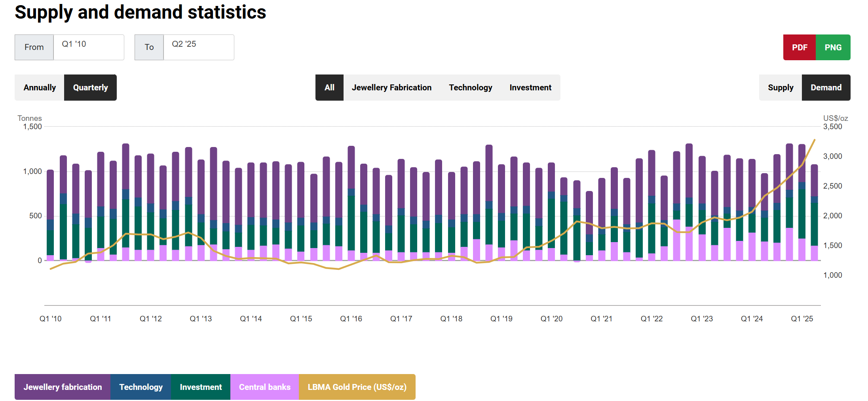Viewport: 868px width, 401px height.
Task: Click the Q1 '20 x-axis label
Action: pyautogui.click(x=551, y=319)
